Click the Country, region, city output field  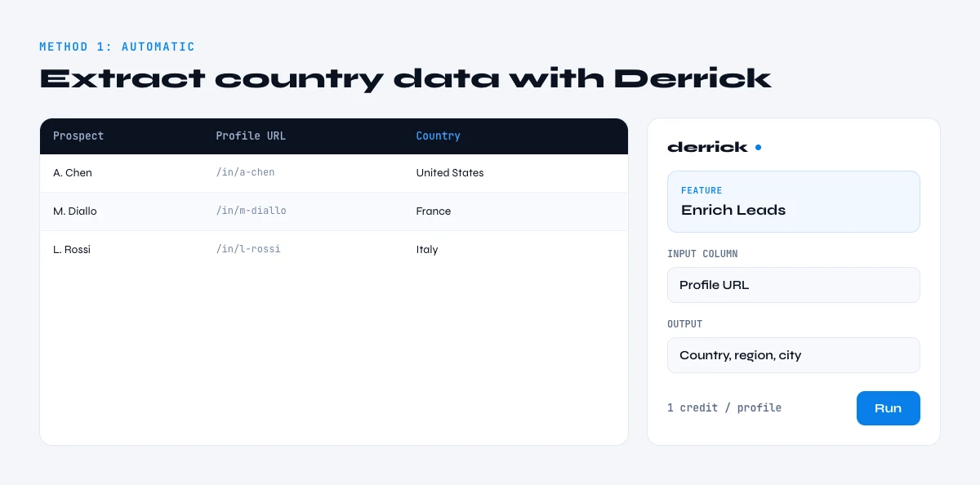point(794,355)
